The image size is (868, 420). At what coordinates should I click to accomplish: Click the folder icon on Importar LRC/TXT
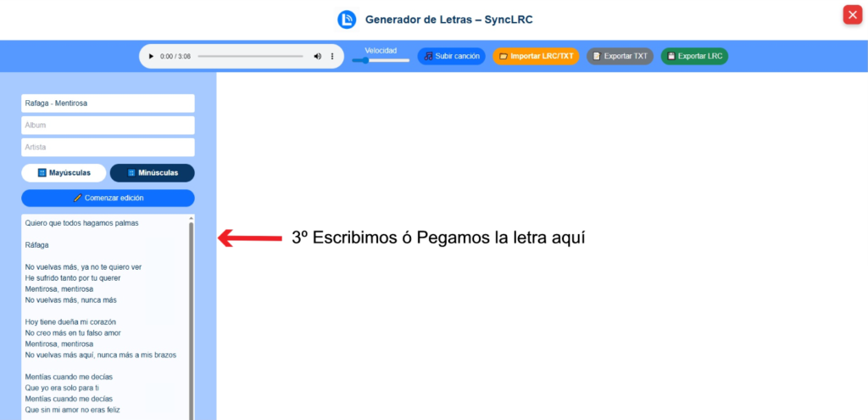pos(503,56)
